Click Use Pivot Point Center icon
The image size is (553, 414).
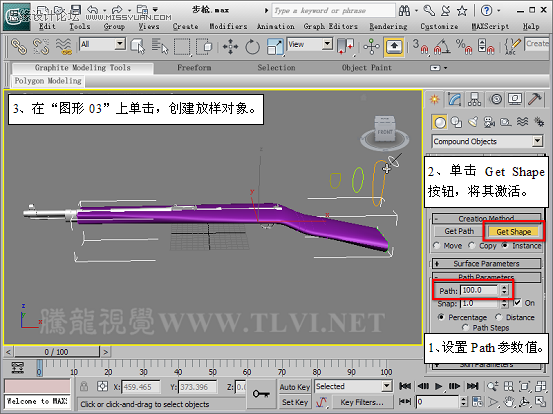click(x=345, y=46)
